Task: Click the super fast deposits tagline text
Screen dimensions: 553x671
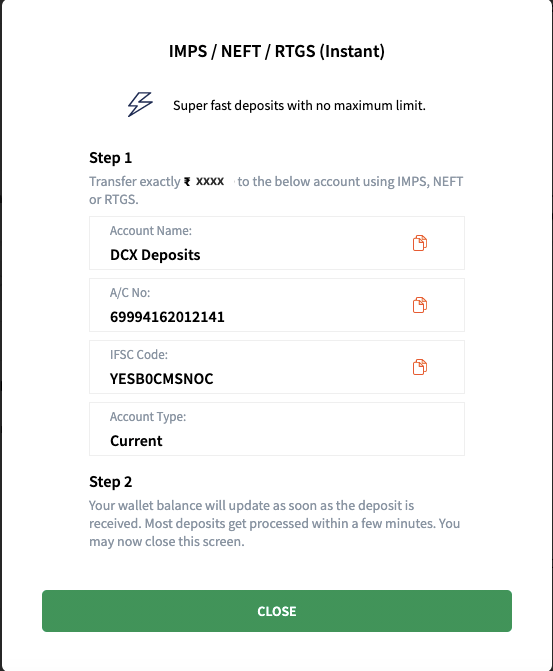Action: (299, 105)
